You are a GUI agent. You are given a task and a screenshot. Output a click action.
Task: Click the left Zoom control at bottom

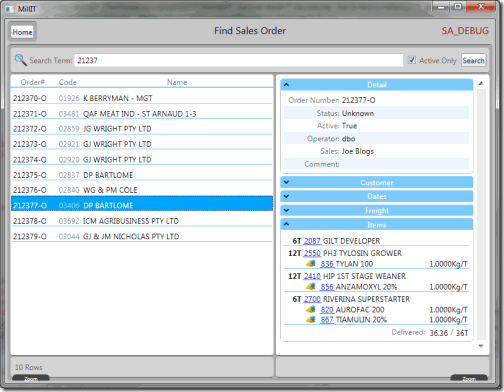click(x=31, y=378)
